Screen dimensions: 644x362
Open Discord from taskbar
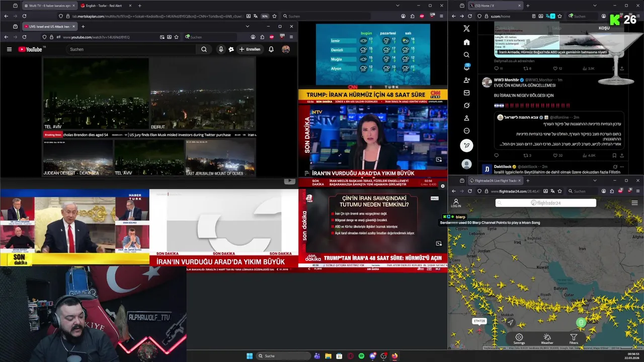click(x=372, y=356)
